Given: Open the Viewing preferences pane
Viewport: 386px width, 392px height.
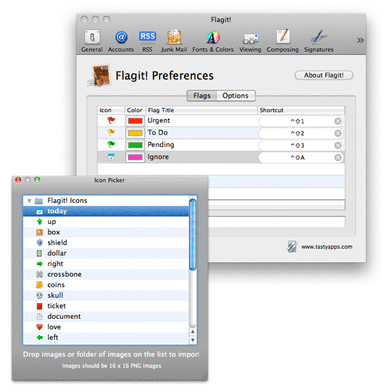Looking at the screenshot, I should pyautogui.click(x=250, y=41).
